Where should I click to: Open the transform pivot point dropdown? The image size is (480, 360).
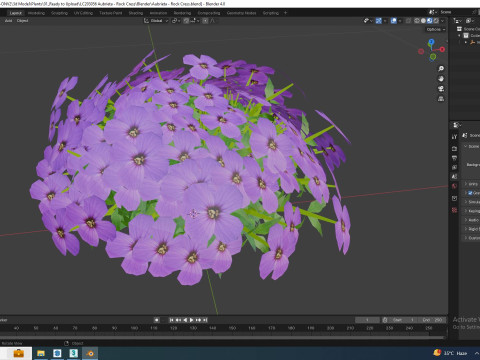tap(175, 21)
